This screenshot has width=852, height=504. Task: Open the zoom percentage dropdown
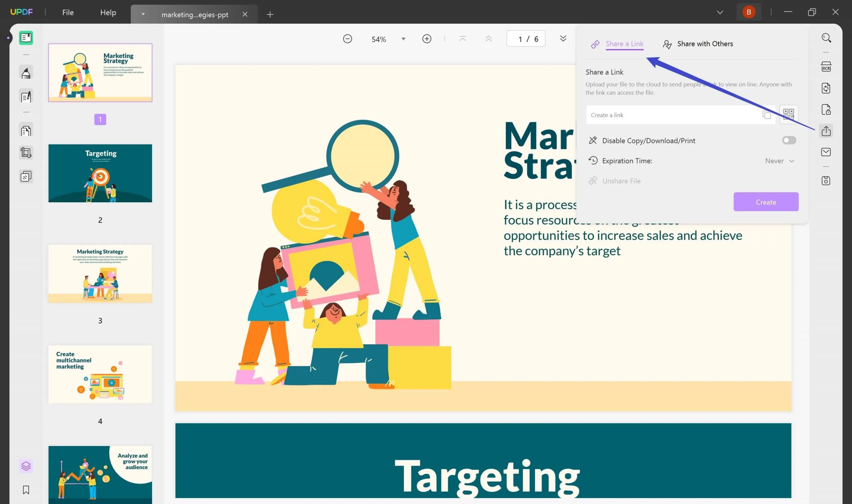pyautogui.click(x=403, y=39)
